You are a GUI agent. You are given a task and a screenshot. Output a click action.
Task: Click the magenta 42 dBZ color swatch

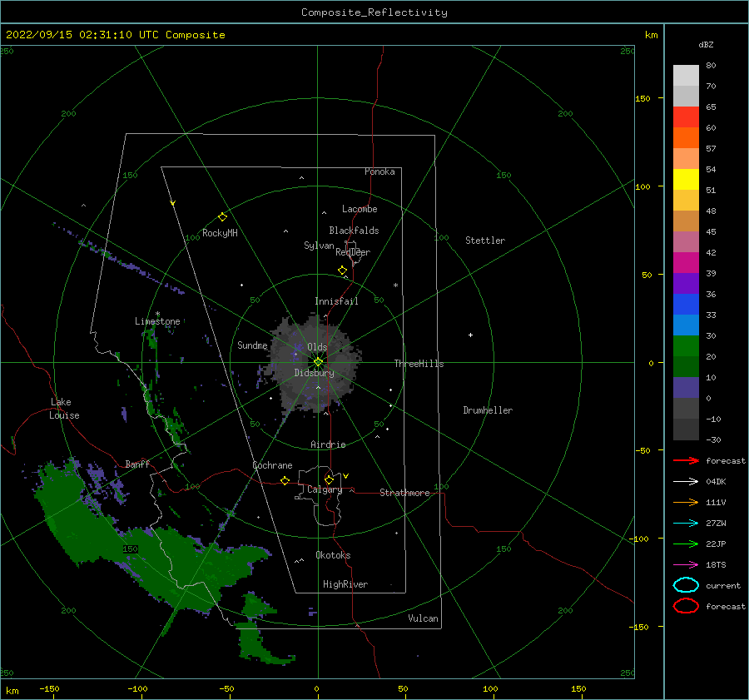(x=686, y=262)
